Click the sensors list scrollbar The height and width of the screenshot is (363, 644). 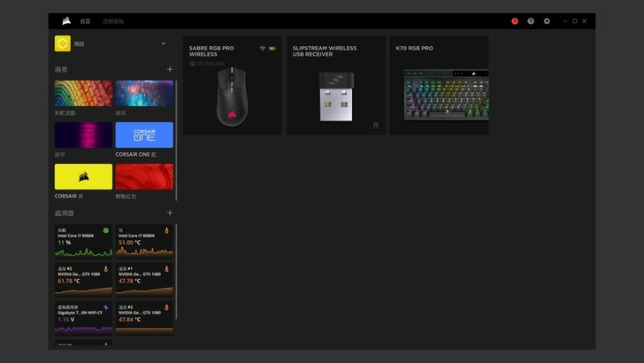176,272
